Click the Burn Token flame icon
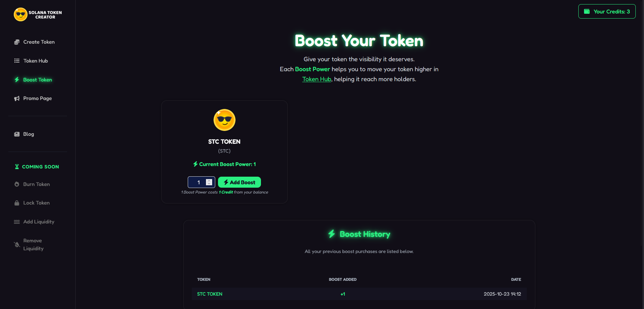644x309 pixels. pyautogui.click(x=17, y=184)
